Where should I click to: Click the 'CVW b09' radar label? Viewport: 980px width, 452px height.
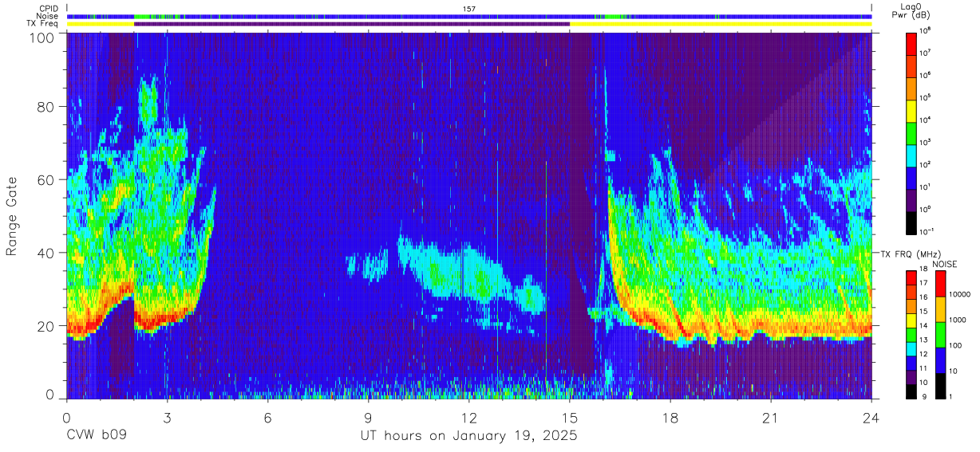(x=97, y=436)
